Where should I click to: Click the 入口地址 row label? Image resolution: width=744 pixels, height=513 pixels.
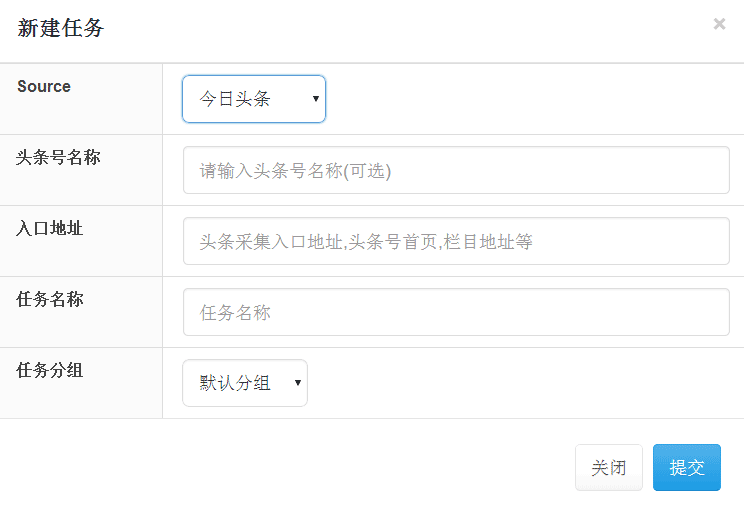[50, 228]
